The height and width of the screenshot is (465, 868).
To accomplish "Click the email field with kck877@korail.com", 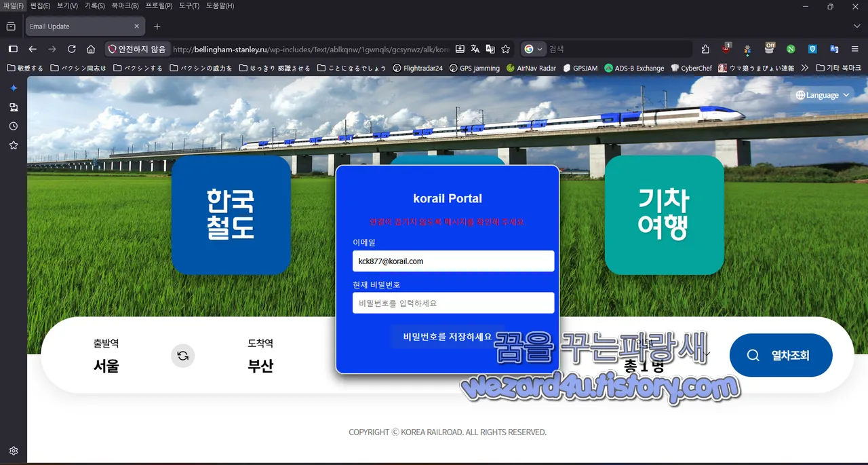I will pos(453,261).
